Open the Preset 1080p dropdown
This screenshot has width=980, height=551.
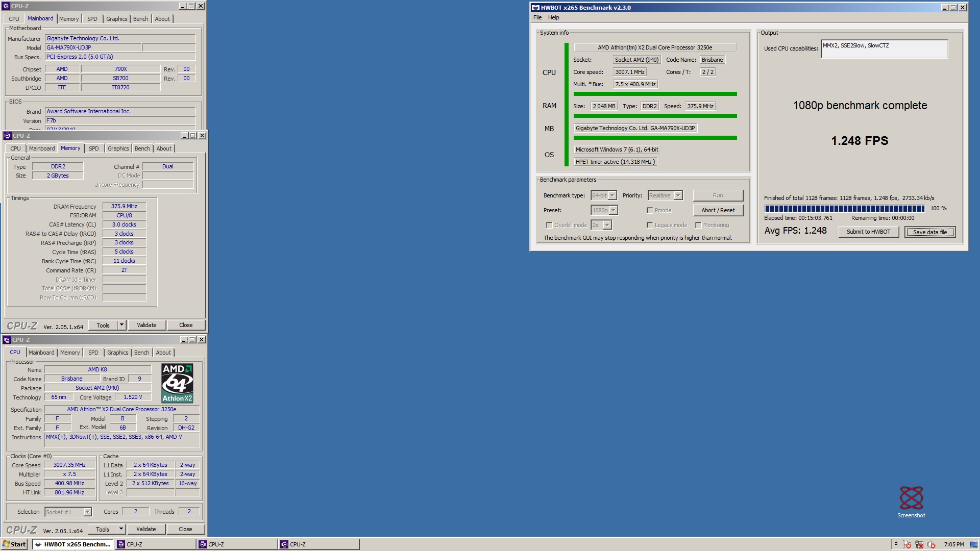(614, 210)
